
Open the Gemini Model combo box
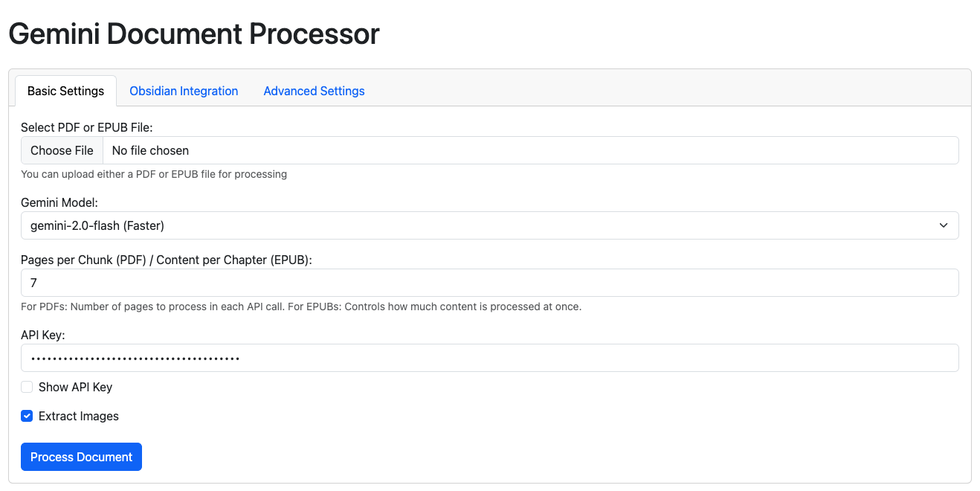(x=489, y=225)
